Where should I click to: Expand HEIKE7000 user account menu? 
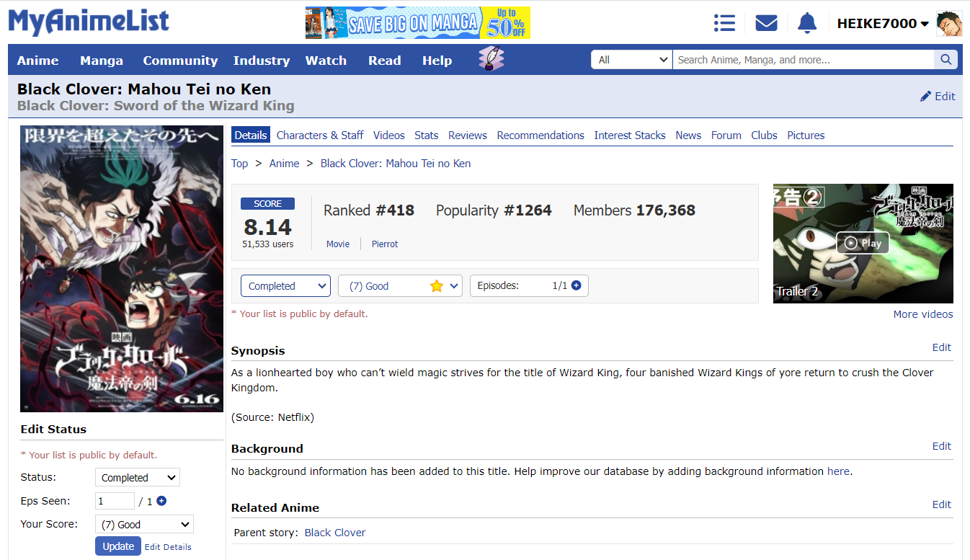pos(882,24)
